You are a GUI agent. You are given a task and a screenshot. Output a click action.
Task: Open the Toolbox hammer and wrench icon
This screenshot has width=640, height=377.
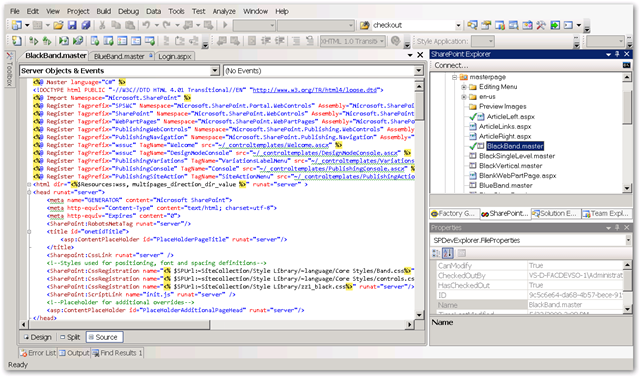pyautogui.click(x=541, y=25)
